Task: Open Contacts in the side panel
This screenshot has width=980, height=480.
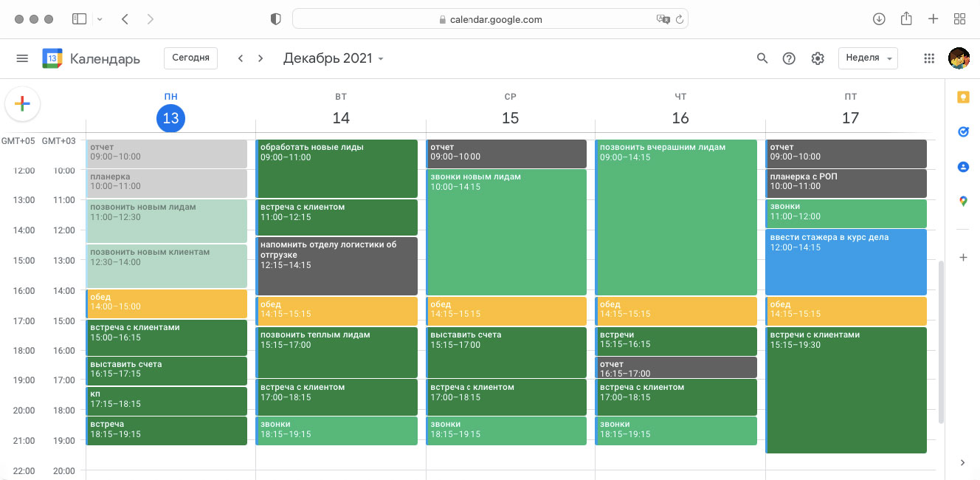Action: coord(962,167)
